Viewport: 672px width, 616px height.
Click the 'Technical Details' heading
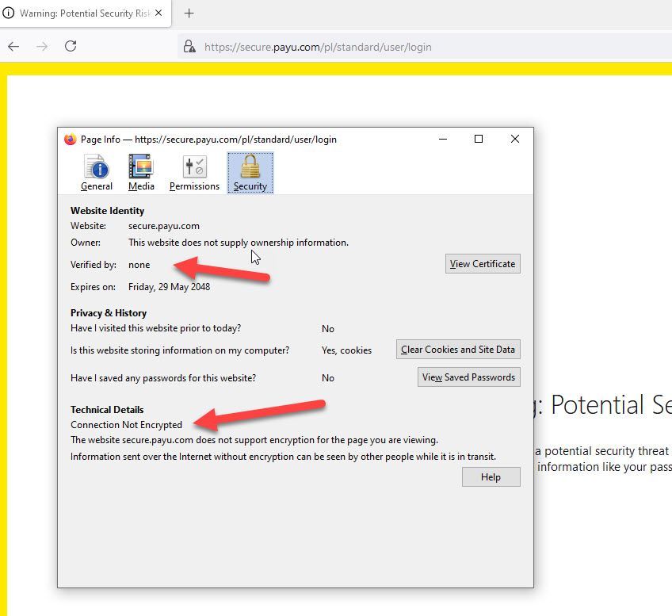(107, 410)
